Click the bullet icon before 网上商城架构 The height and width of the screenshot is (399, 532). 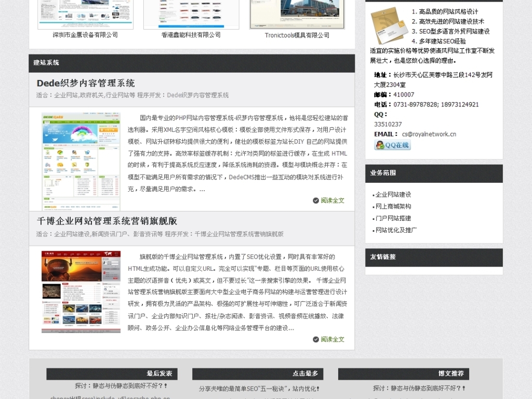point(373,206)
